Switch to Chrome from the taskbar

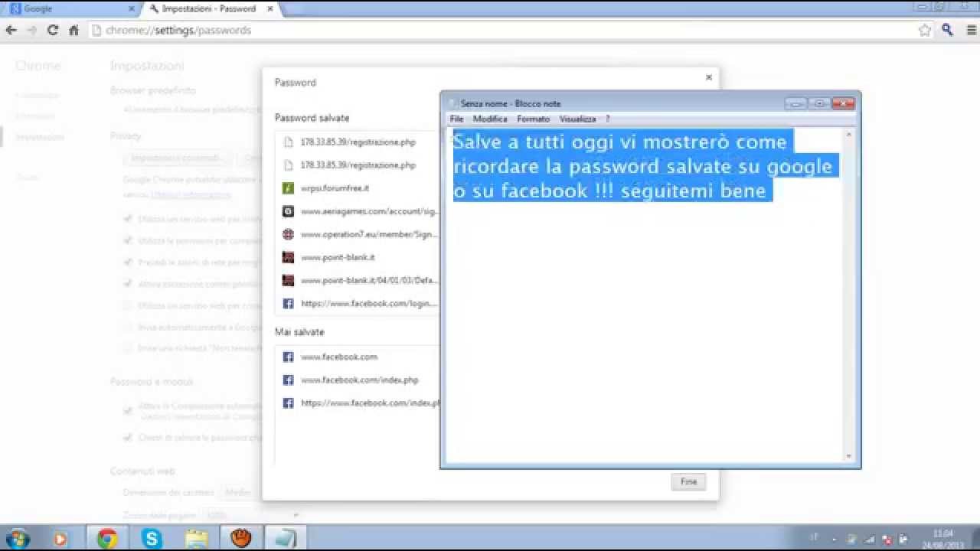pos(107,539)
